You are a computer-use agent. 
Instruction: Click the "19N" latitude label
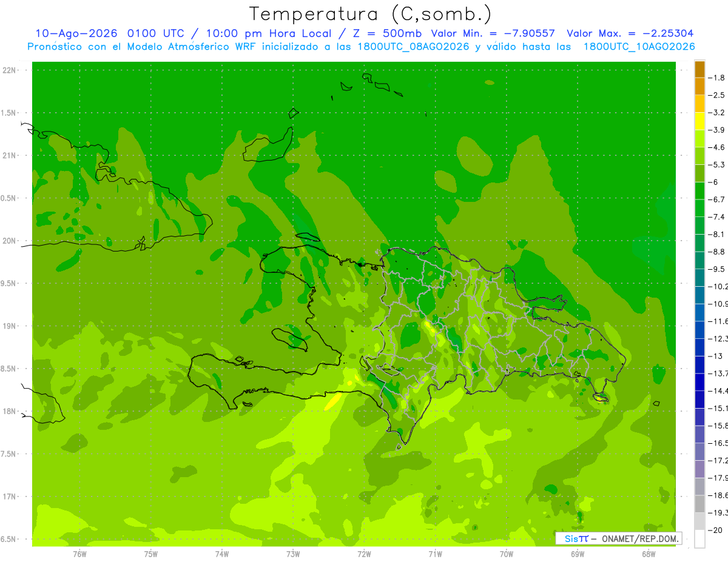pos(9,326)
